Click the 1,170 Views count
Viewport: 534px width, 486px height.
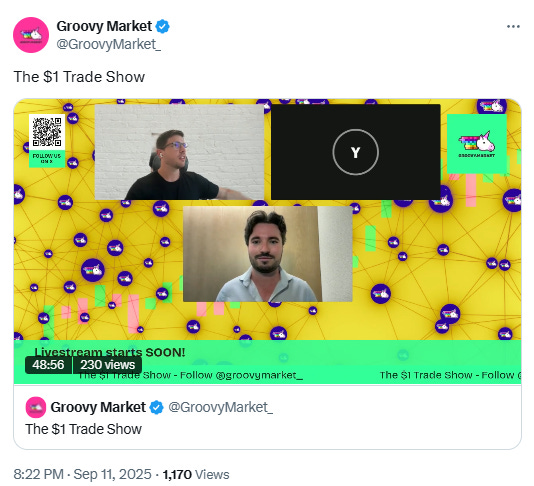[196, 474]
